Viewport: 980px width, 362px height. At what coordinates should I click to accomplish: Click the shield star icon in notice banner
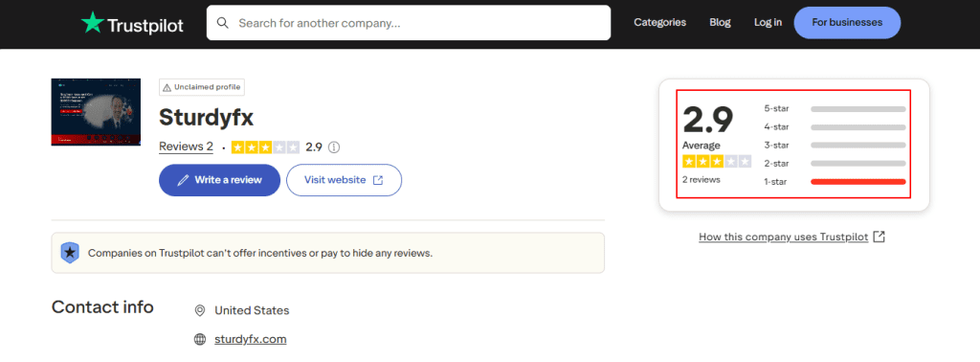69,253
